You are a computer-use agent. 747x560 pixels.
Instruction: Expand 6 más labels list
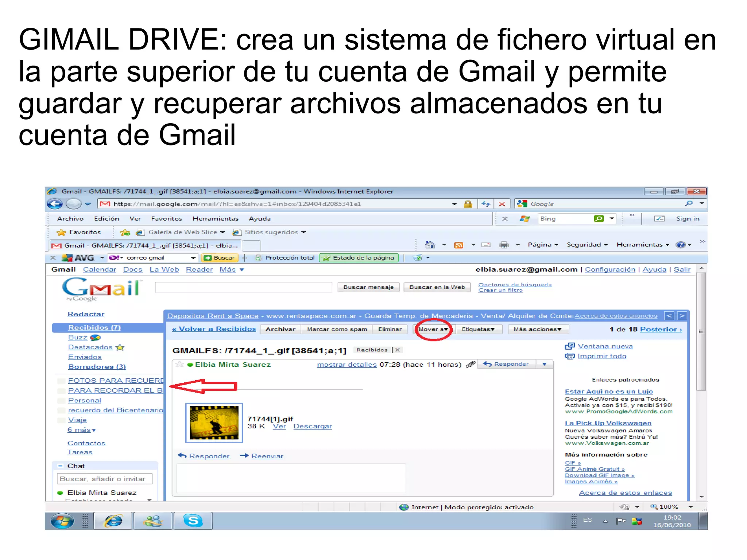click(x=82, y=430)
